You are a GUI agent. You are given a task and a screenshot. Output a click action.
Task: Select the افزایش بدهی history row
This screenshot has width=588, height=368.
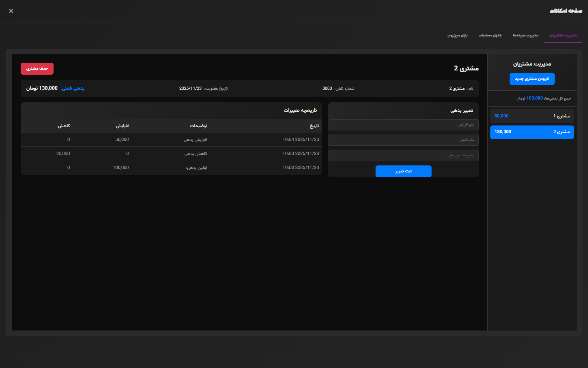[x=171, y=140]
